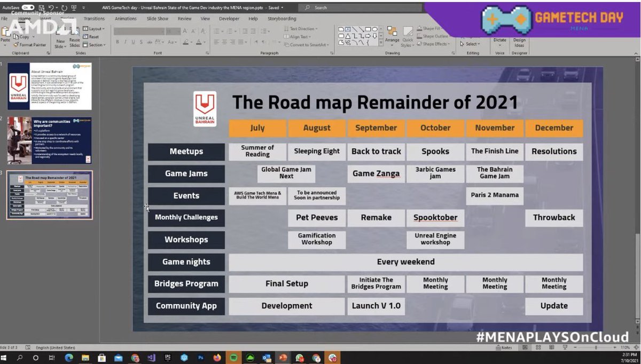Image resolution: width=641 pixels, height=364 pixels.
Task: Toggle text Shadow formatting
Action: pyautogui.click(x=140, y=42)
